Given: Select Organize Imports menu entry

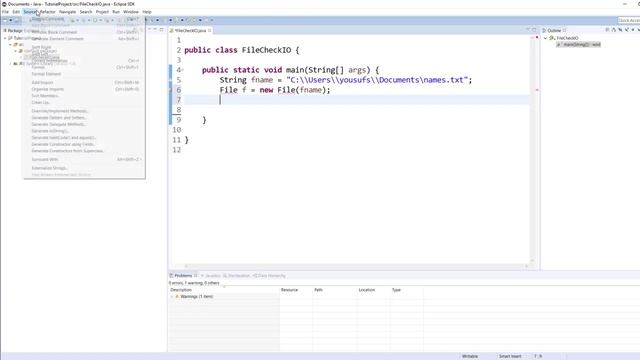Looking at the screenshot, I should coord(84,89).
